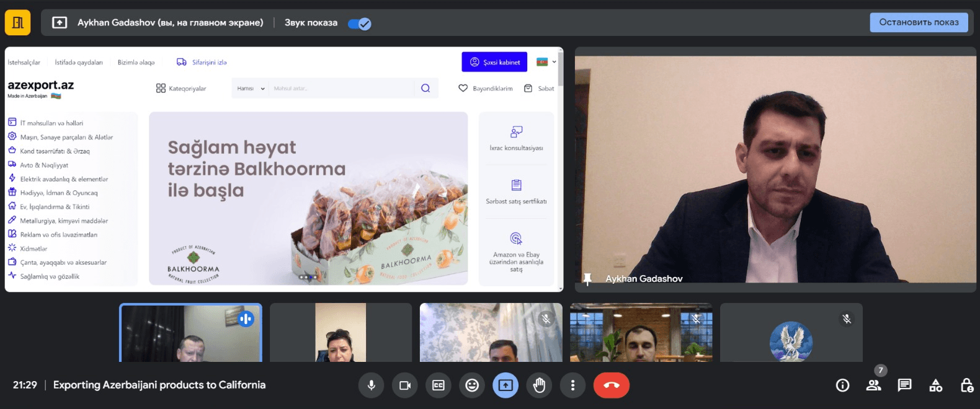The width and height of the screenshot is (980, 409).
Task: Stop presenting with Остановить показ button
Action: pos(919,22)
